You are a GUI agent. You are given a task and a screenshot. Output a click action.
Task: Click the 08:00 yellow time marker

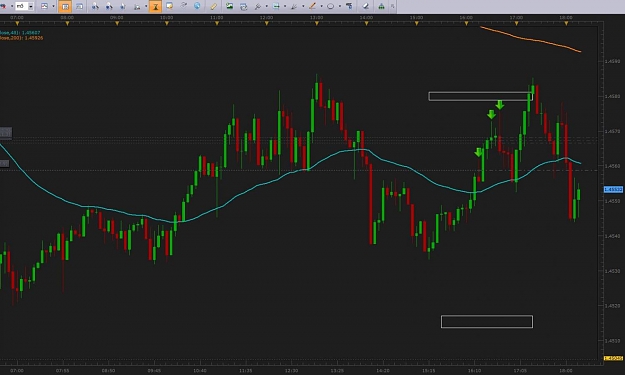67,24
